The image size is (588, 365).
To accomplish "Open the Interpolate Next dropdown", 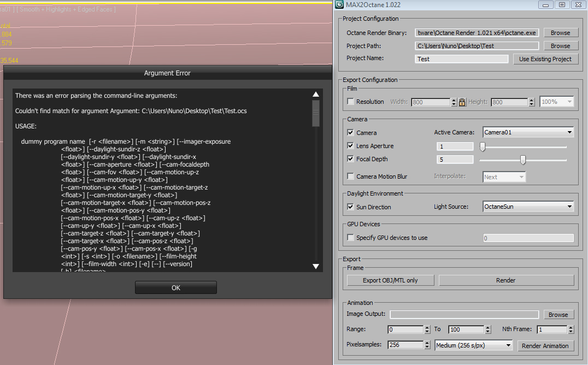I will pos(504,176).
